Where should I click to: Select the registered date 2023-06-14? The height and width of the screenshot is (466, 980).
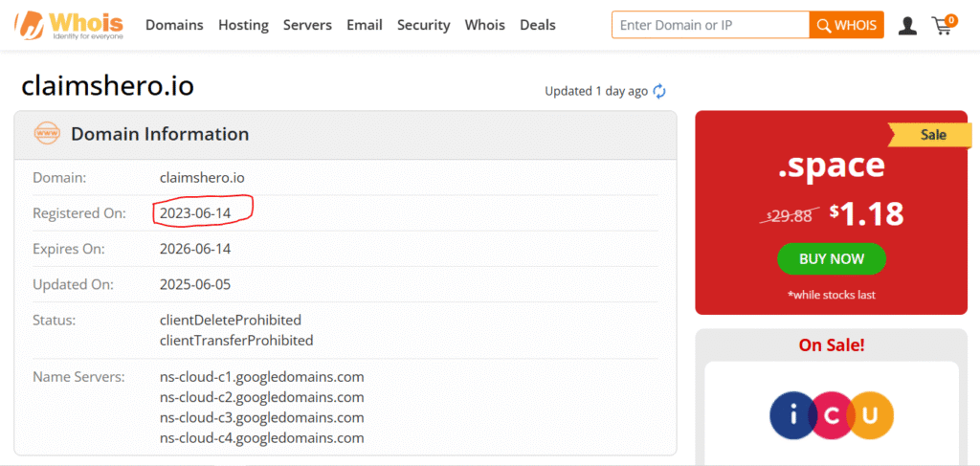pos(195,213)
